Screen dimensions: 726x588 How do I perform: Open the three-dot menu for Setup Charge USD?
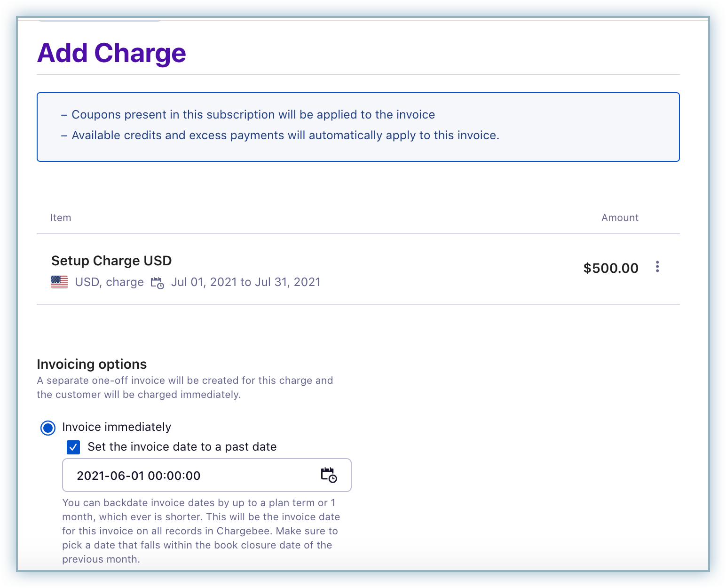tap(657, 267)
